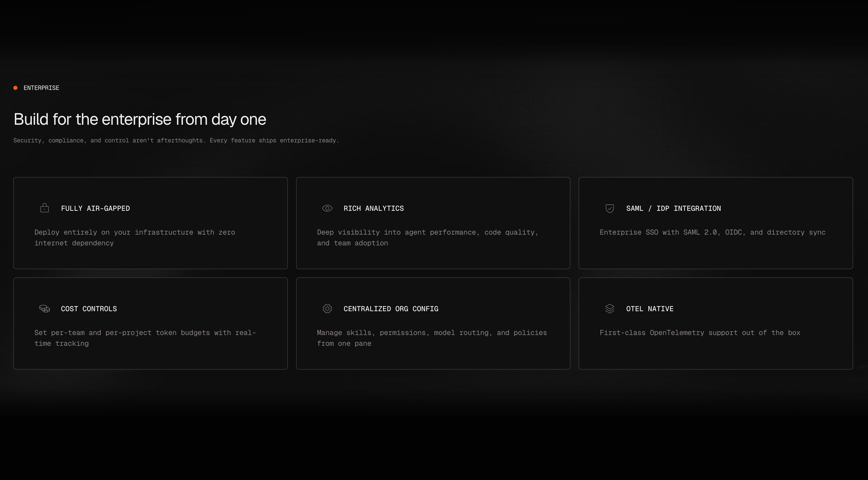This screenshot has height=480, width=868.
Task: Click the description "First-class OpenTelemetry support"
Action: point(700,333)
